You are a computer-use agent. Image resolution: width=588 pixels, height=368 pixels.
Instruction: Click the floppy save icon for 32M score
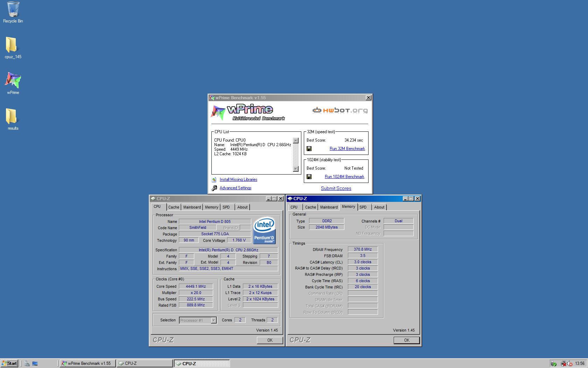309,149
